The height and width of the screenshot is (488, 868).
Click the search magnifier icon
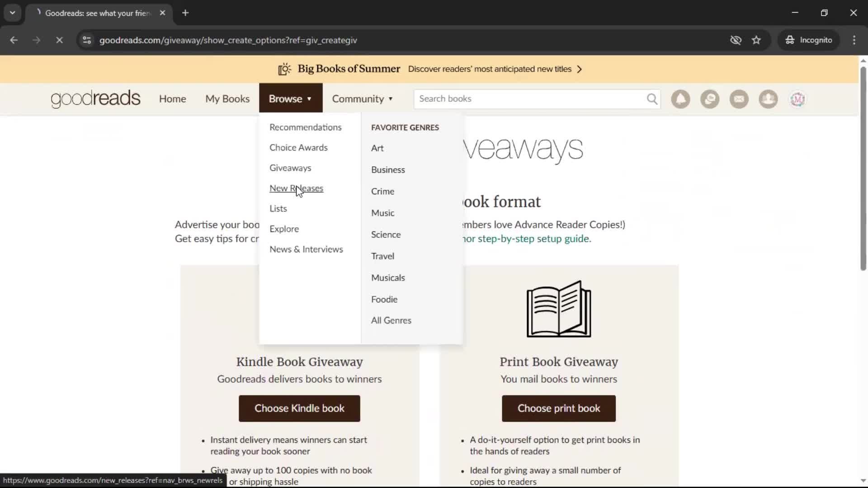click(x=652, y=99)
